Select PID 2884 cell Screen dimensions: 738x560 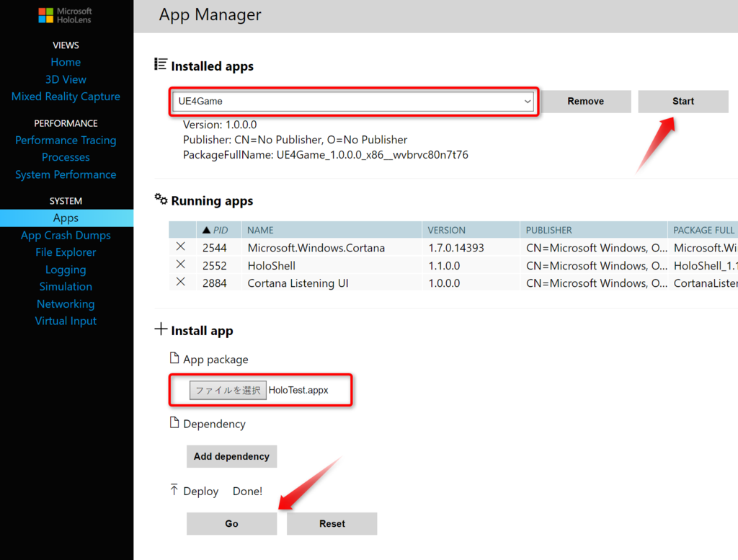[215, 283]
